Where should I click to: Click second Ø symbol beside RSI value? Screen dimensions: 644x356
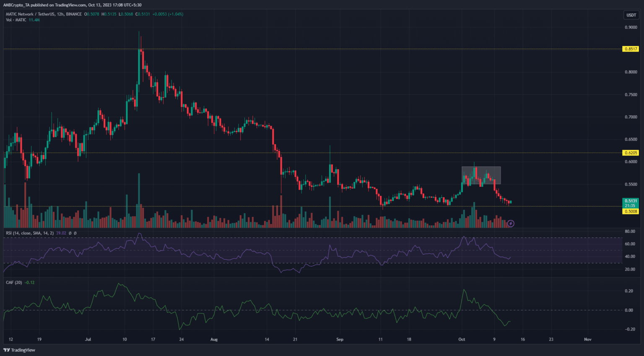click(75, 233)
